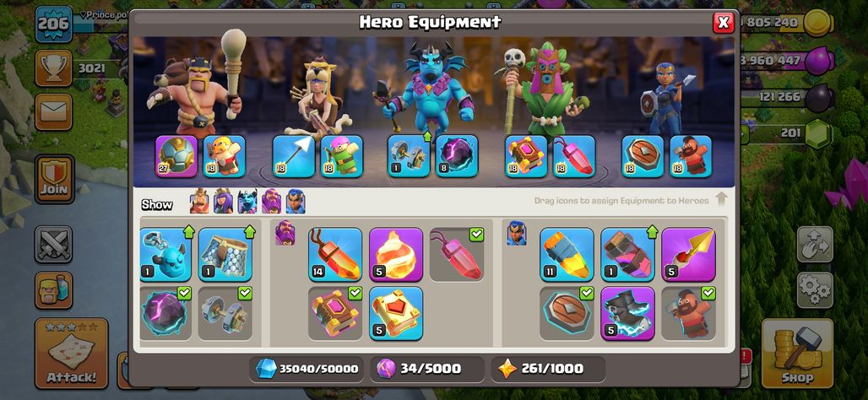Toggle the Archer Queen filter portrait

pos(223,202)
